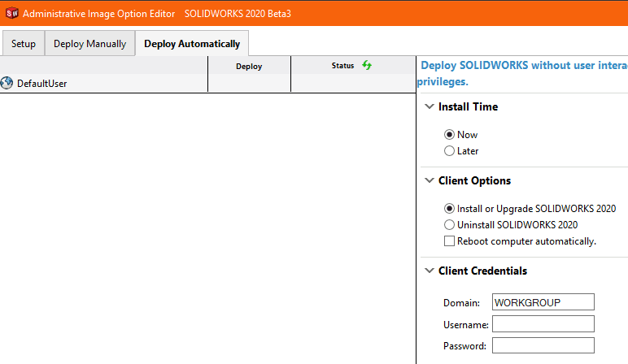Click the Password: label
Screen dimensions: 628x364
[464, 346]
